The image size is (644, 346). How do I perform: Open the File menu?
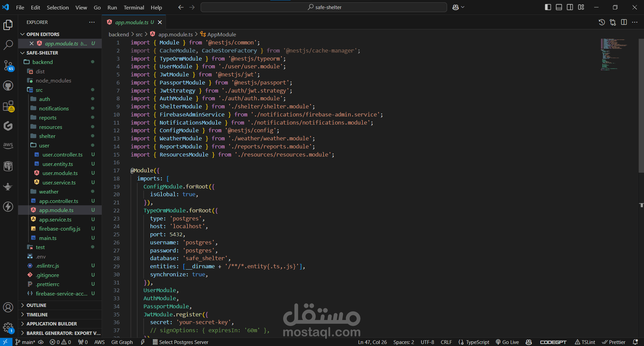coord(20,7)
